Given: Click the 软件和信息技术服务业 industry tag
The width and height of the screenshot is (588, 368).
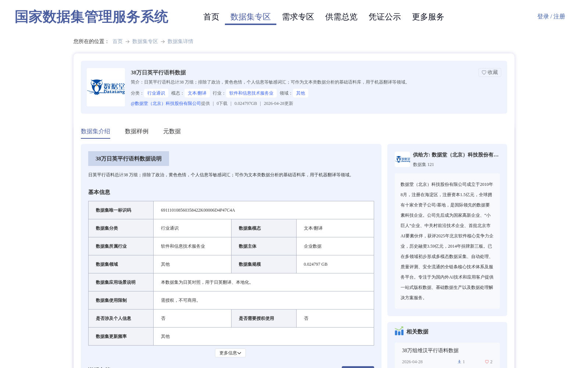Looking at the screenshot, I should 251,93.
